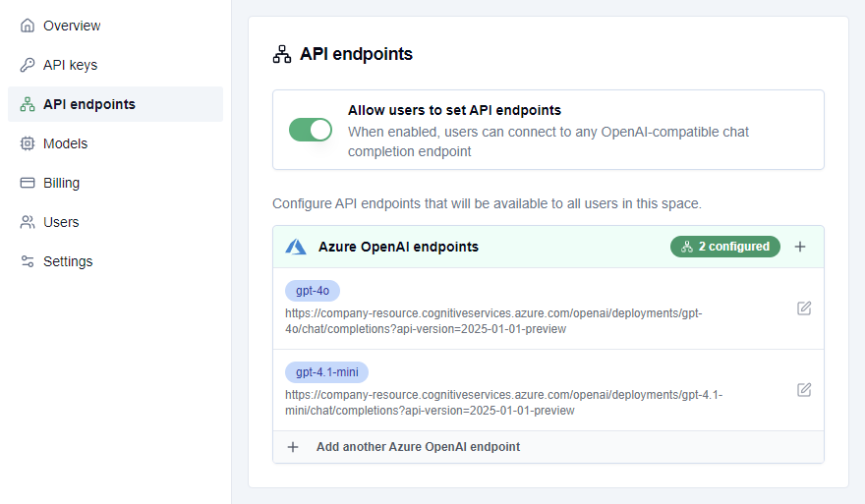Add another Azure OpenAI endpoint
The image size is (865, 504).
click(x=418, y=447)
